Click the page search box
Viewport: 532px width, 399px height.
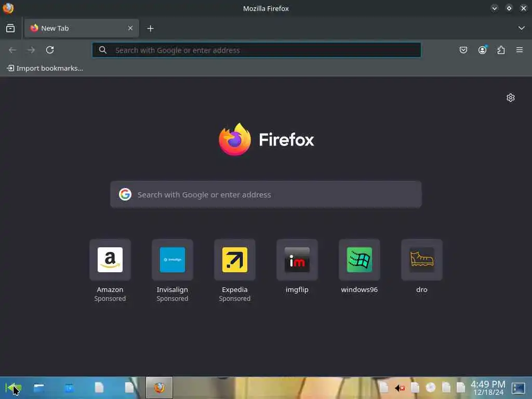(266, 194)
